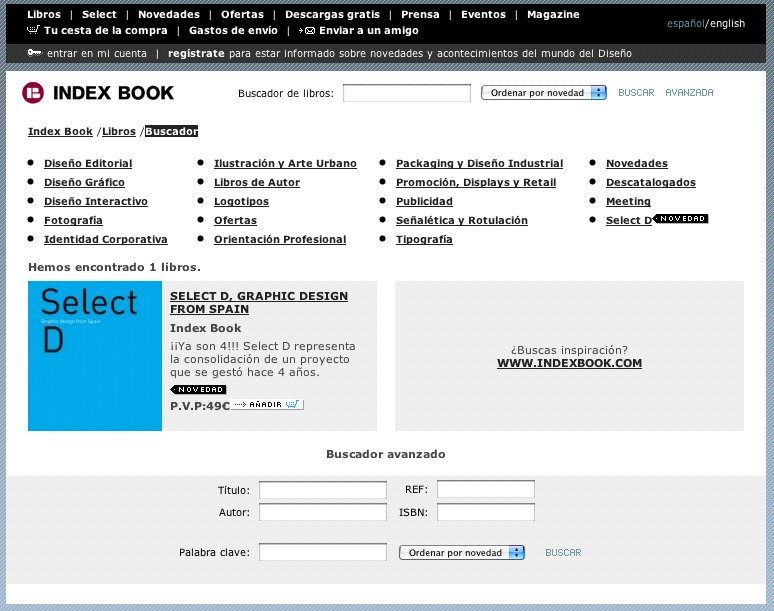Click entrar en mi cuenta link

point(97,53)
